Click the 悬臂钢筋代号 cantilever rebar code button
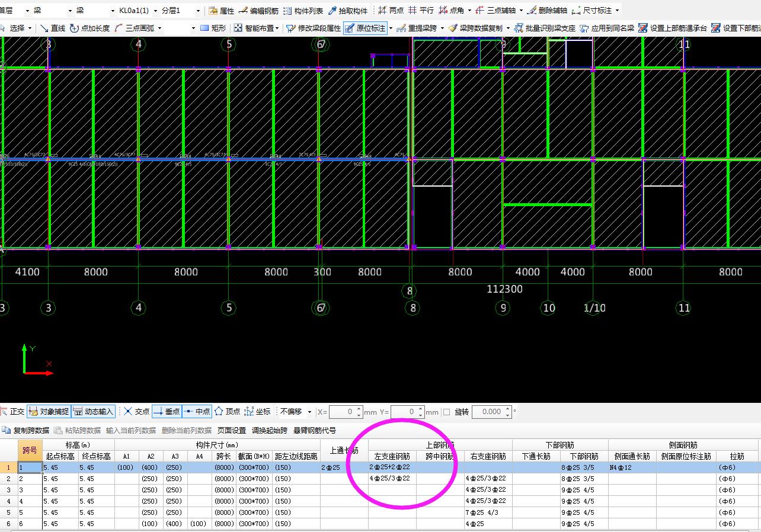761x532 pixels. pos(314,430)
